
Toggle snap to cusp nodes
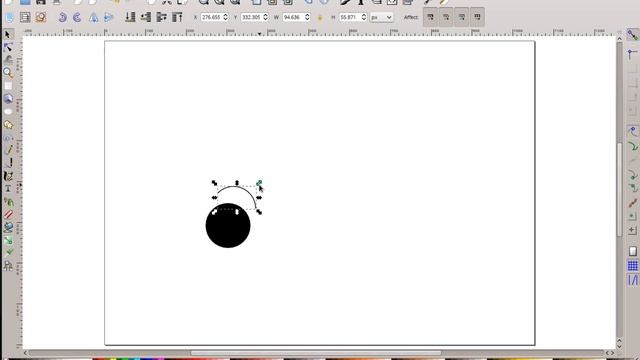click(x=632, y=175)
